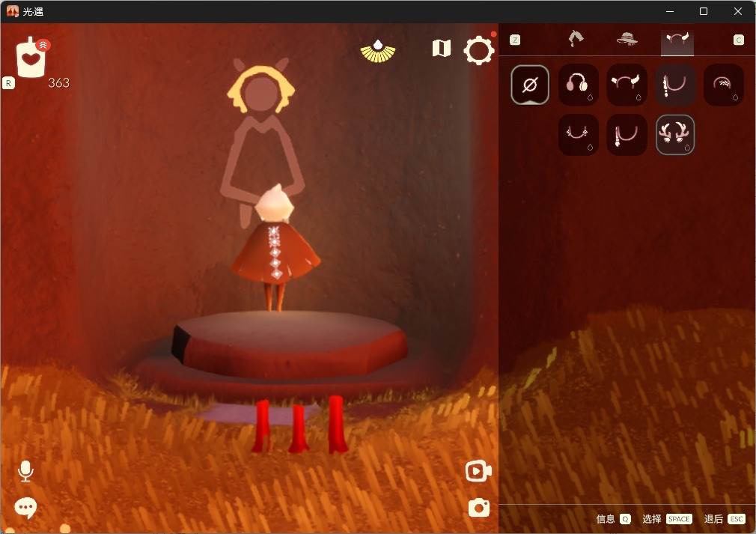Toggle the microphone voice icon

pos(25,471)
